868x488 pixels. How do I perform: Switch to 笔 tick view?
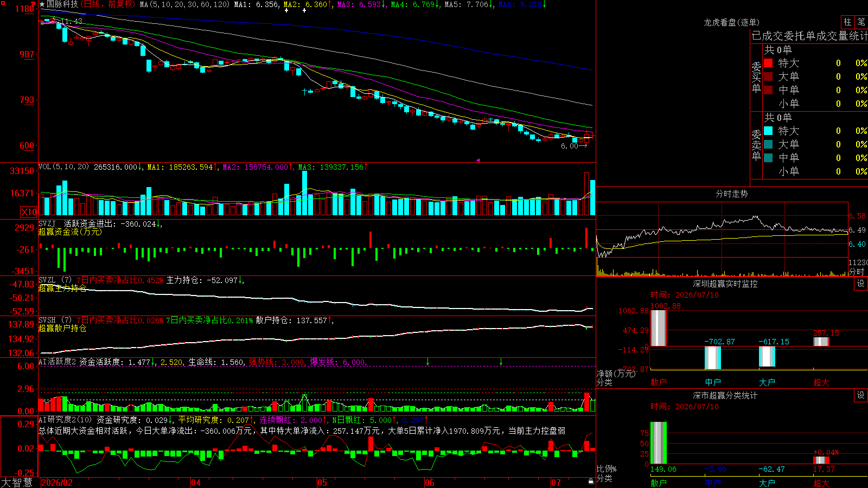861,22
